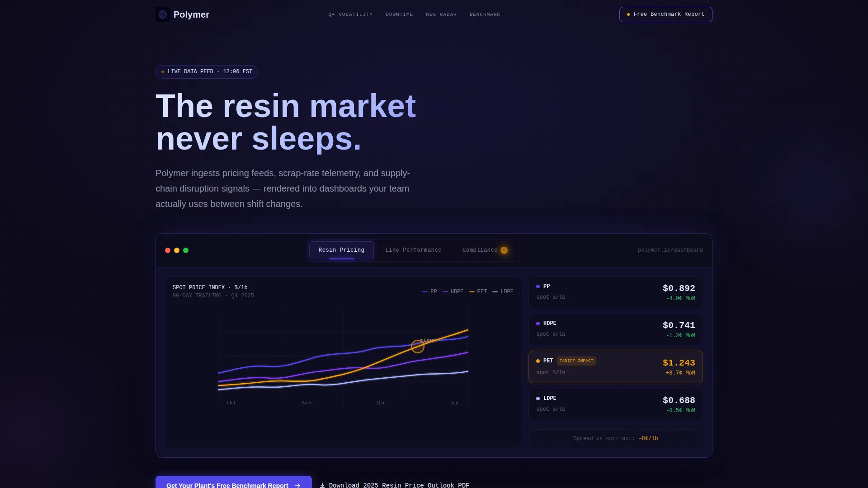The image size is (868, 488).
Task: Click the $0.892 PP price value
Action: pos(679,288)
